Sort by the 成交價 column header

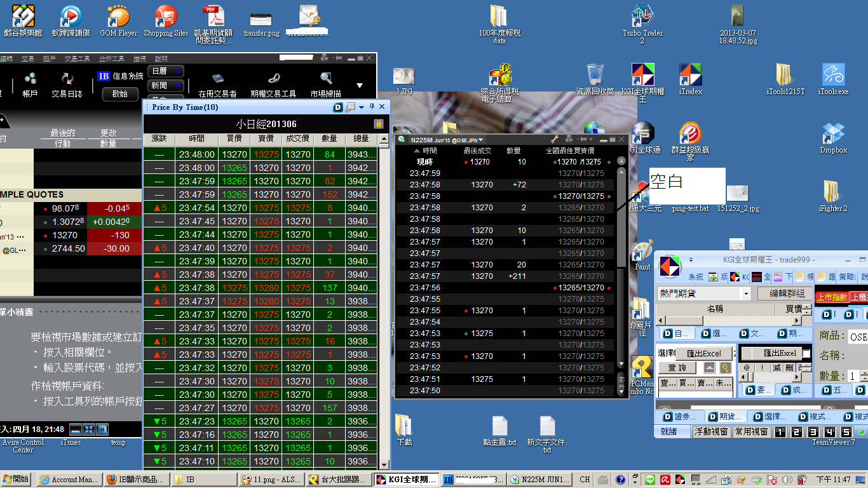tap(297, 138)
